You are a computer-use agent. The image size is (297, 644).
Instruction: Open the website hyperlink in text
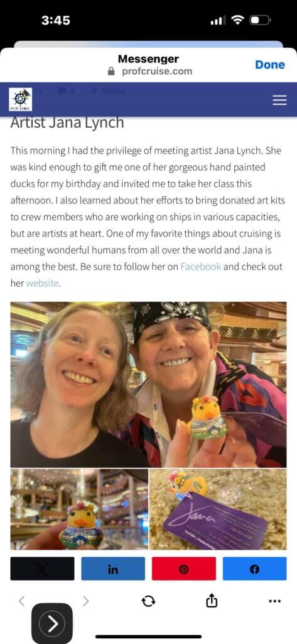42,284
